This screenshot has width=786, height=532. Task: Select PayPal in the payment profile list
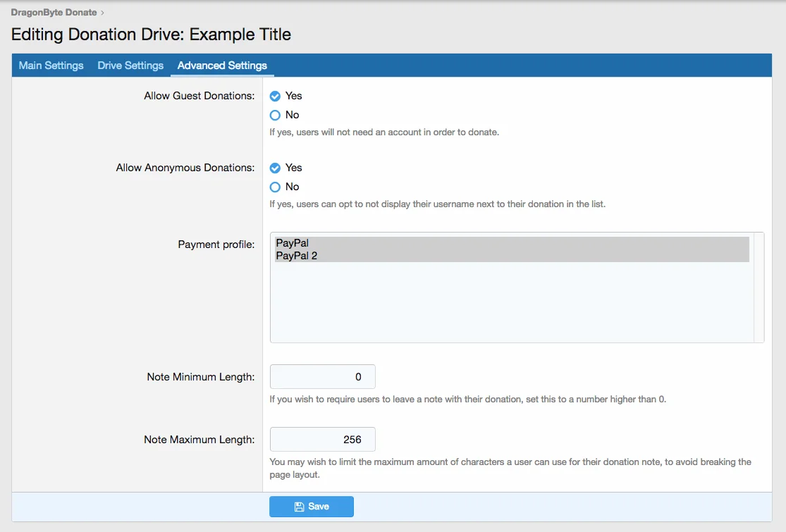pos(292,243)
